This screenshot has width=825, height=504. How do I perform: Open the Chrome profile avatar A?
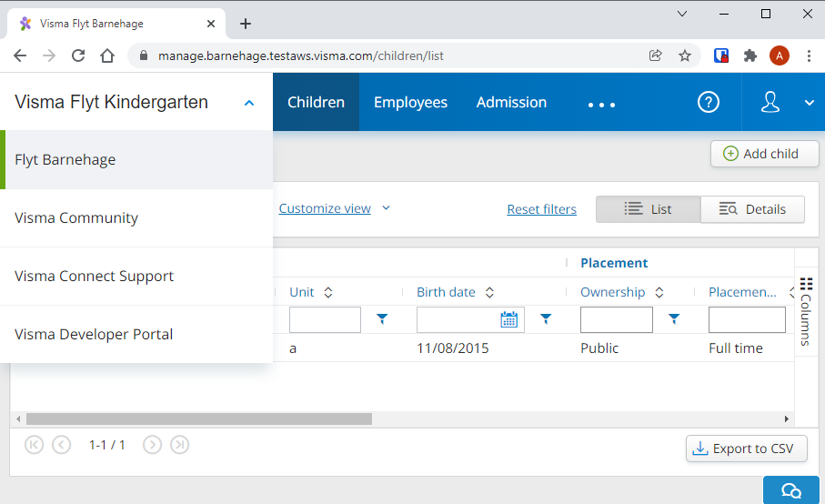click(x=780, y=55)
